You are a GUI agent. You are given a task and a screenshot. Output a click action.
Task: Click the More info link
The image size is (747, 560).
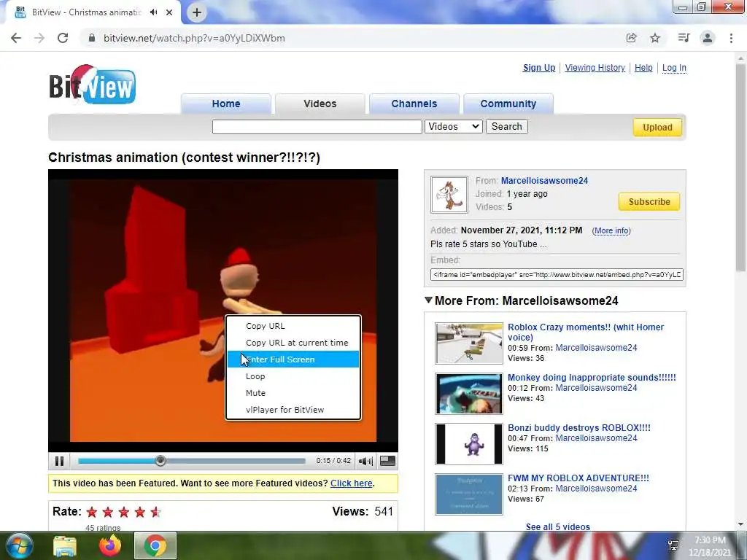pos(611,230)
